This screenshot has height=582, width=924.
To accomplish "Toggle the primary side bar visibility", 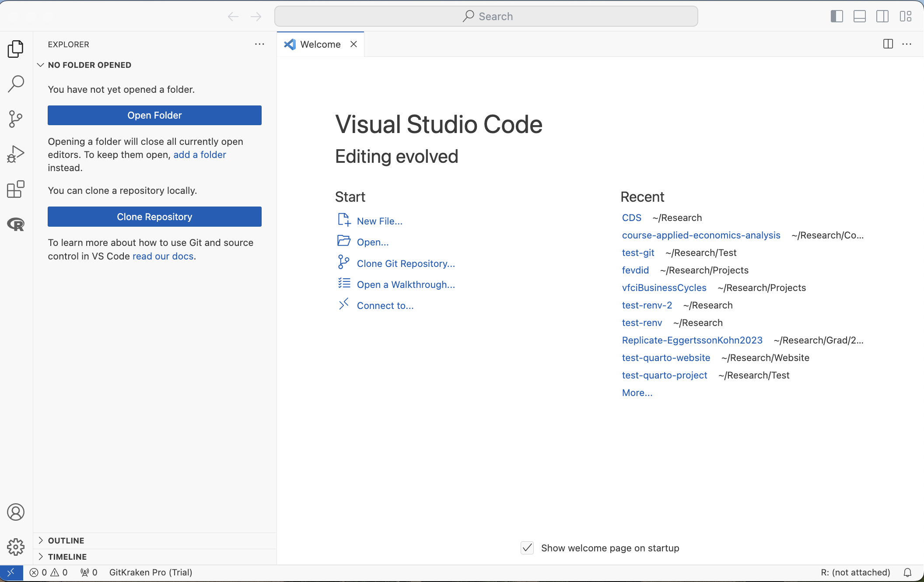I will (836, 17).
